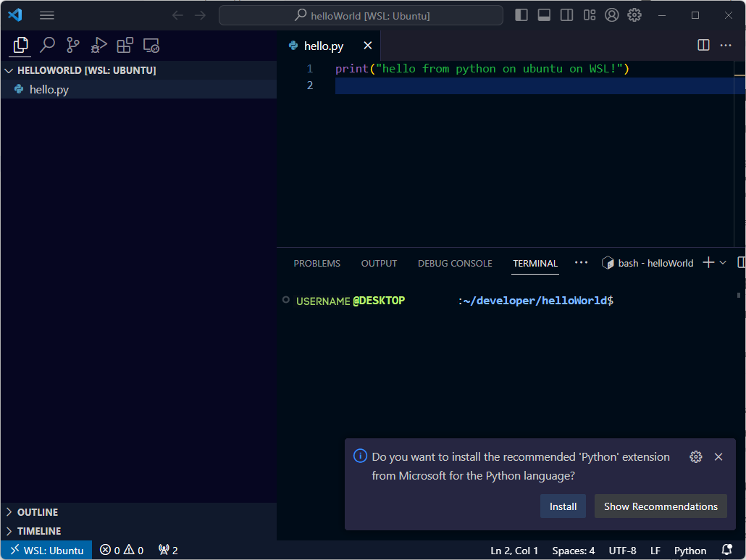
Task: Collapse the HELLOWORLD [WSL: UBUNTU] folder
Action: tap(9, 70)
